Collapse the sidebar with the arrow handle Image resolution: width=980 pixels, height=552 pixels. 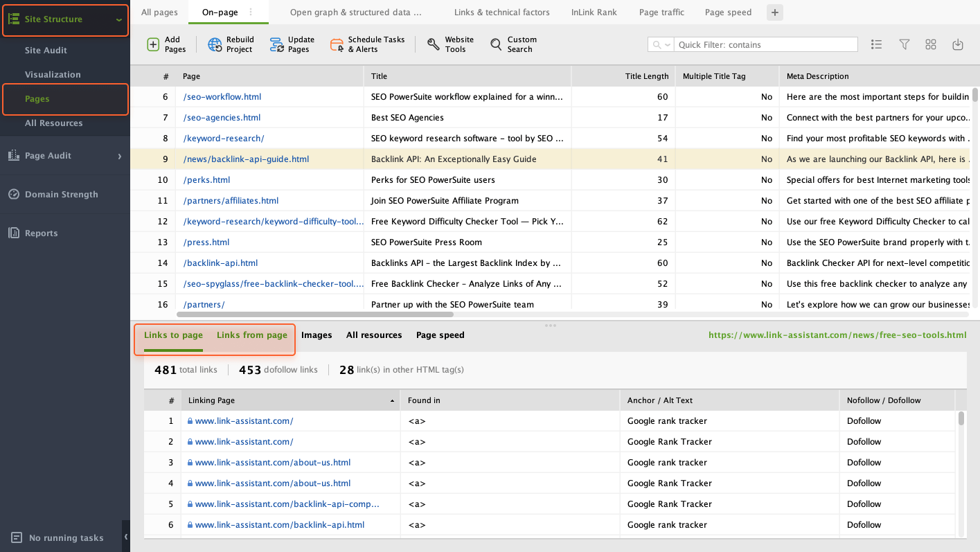point(126,537)
